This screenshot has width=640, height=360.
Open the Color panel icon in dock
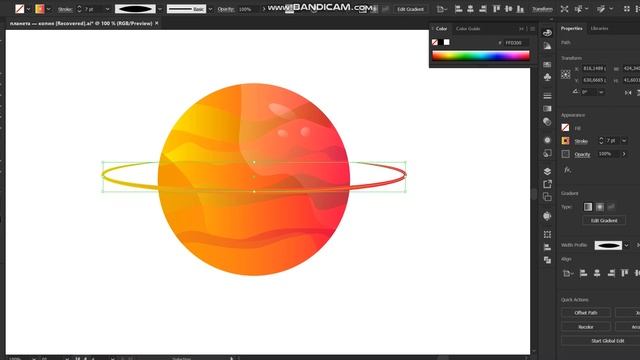pos(547,33)
